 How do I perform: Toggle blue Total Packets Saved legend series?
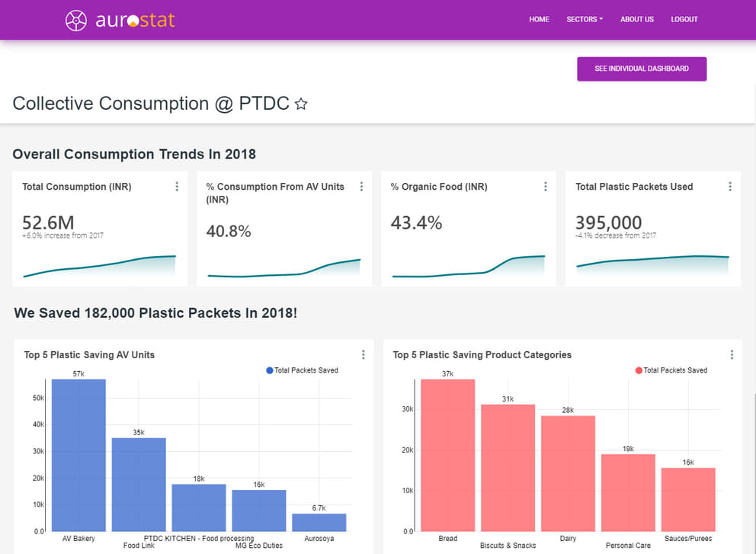click(x=302, y=370)
